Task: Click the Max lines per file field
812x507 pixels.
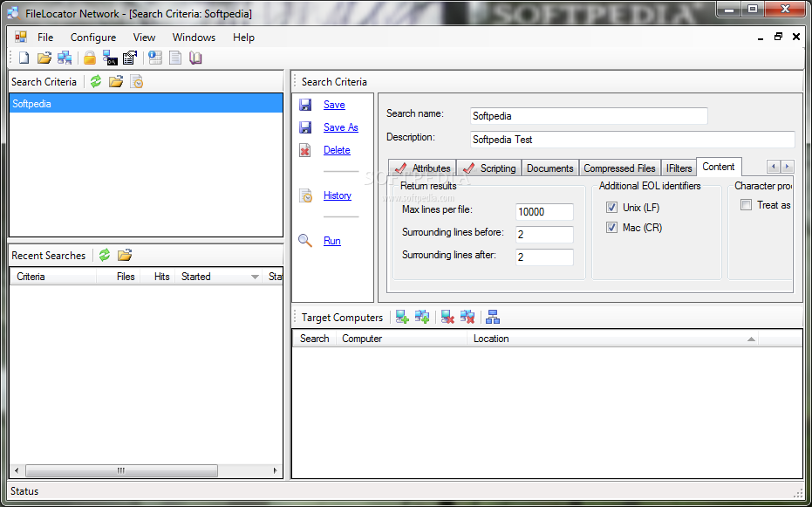Action: [x=545, y=212]
